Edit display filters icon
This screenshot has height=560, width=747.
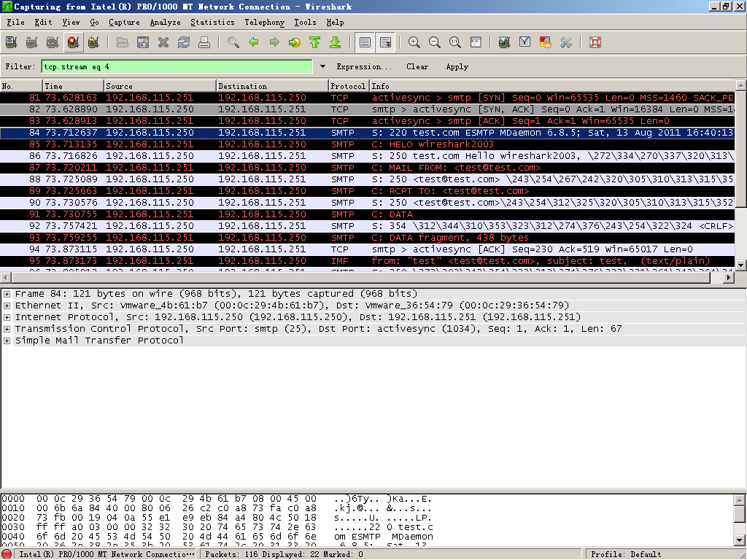click(525, 42)
